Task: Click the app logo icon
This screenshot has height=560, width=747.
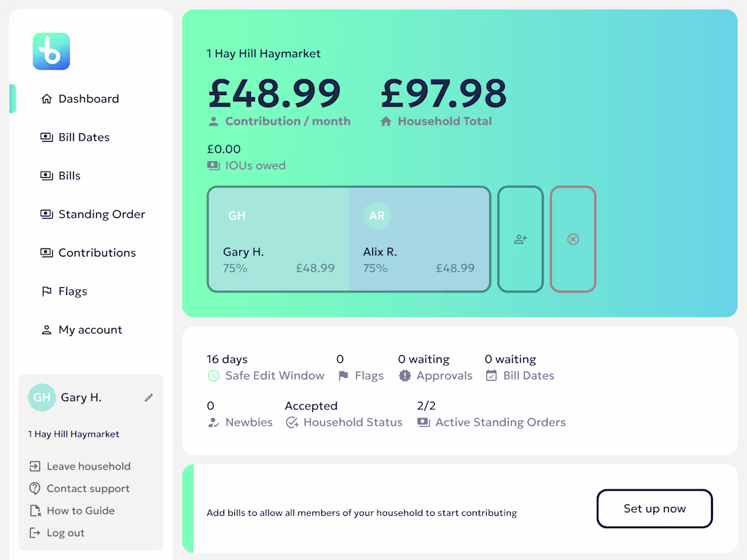Action: [52, 52]
